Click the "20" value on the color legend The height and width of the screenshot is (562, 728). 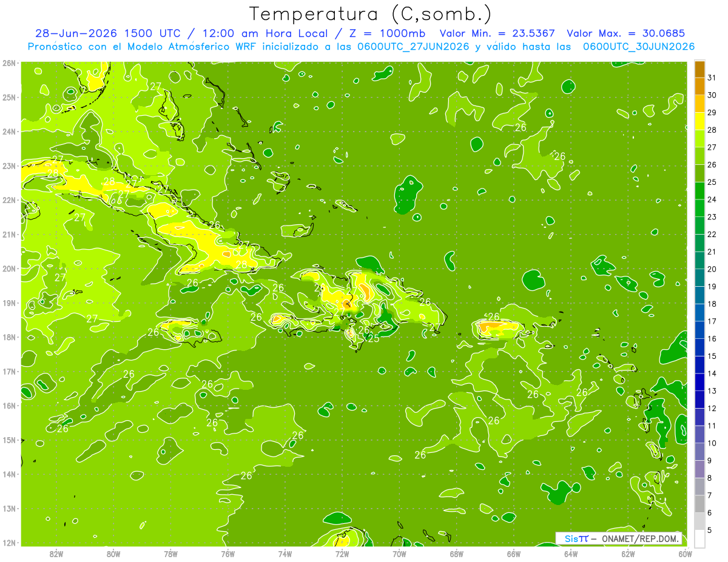(x=712, y=269)
